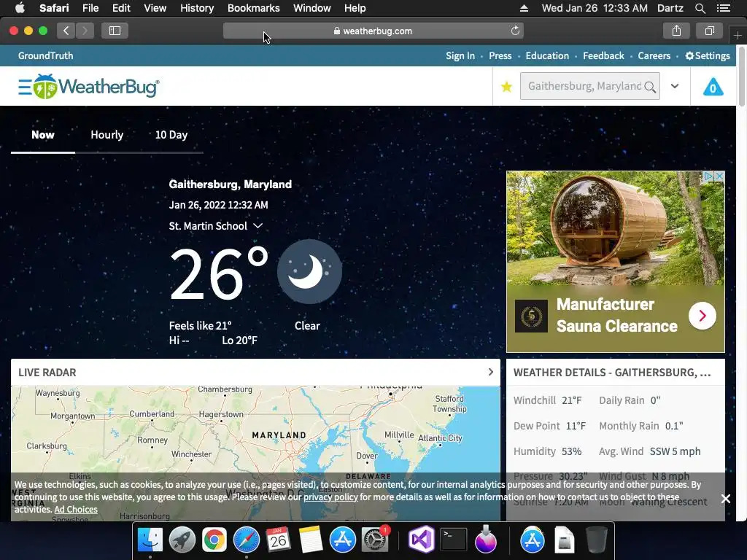
Task: Dismiss the cookie notice X
Action: [x=726, y=499]
